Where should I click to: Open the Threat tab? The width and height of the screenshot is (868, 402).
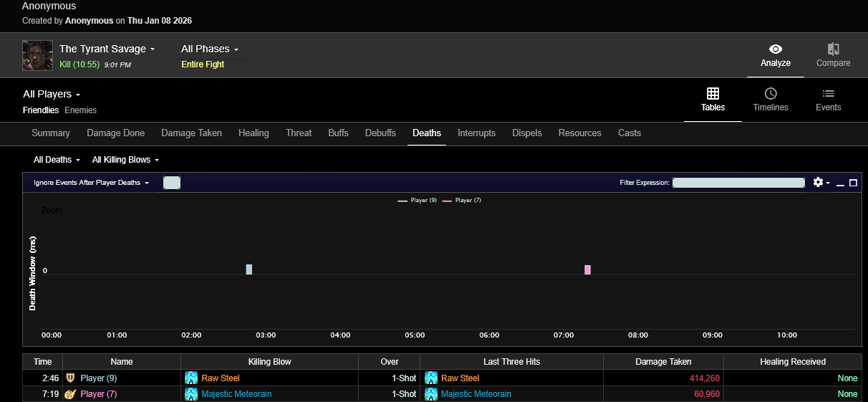click(x=299, y=133)
